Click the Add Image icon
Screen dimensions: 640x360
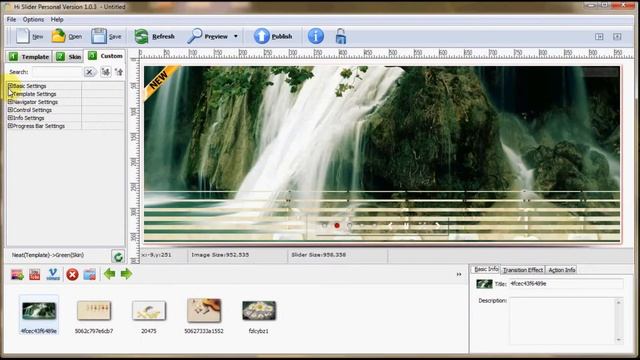pos(17,274)
